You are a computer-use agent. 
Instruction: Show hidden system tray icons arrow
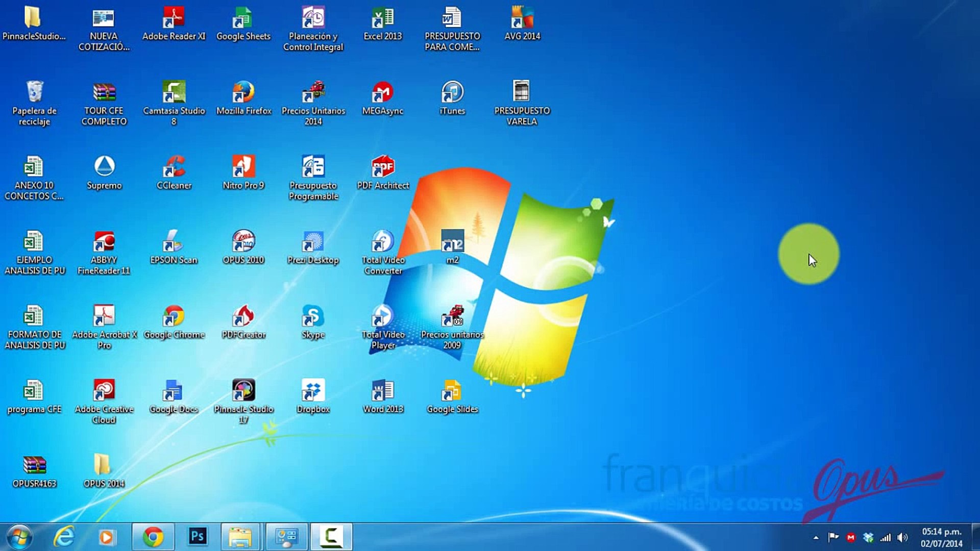point(816,538)
